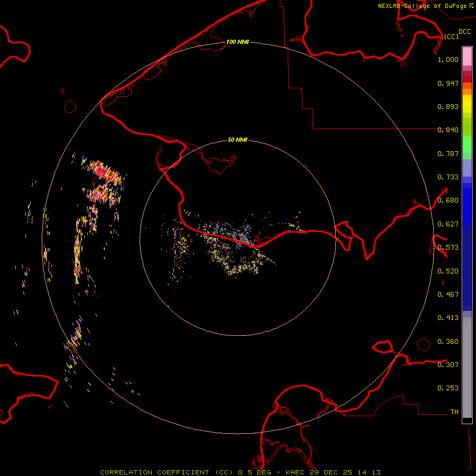Click the 0.787 scale value
Screen dimensions: 476x476
[x=448, y=153]
